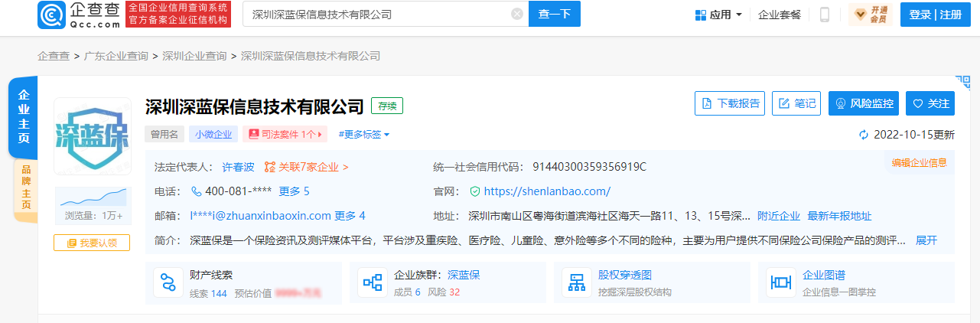Click the 登录 | 注册 button
The width and height of the screenshot is (980, 323).
pos(935,15)
